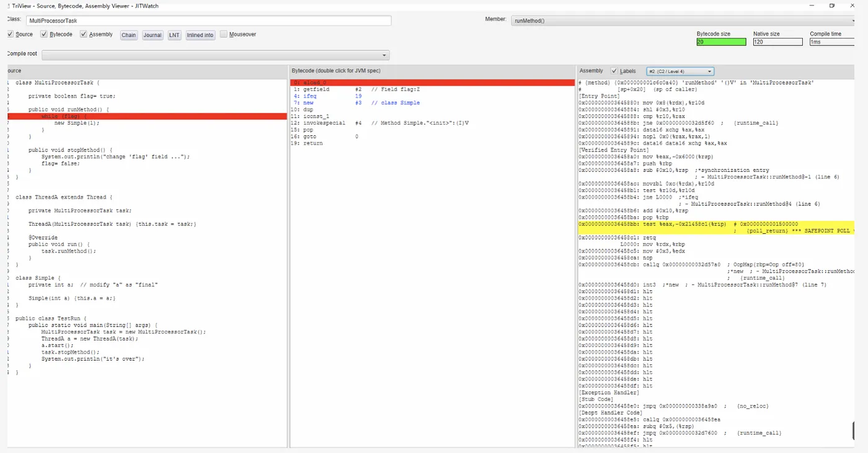
Task: Click the LNT button
Action: click(174, 35)
